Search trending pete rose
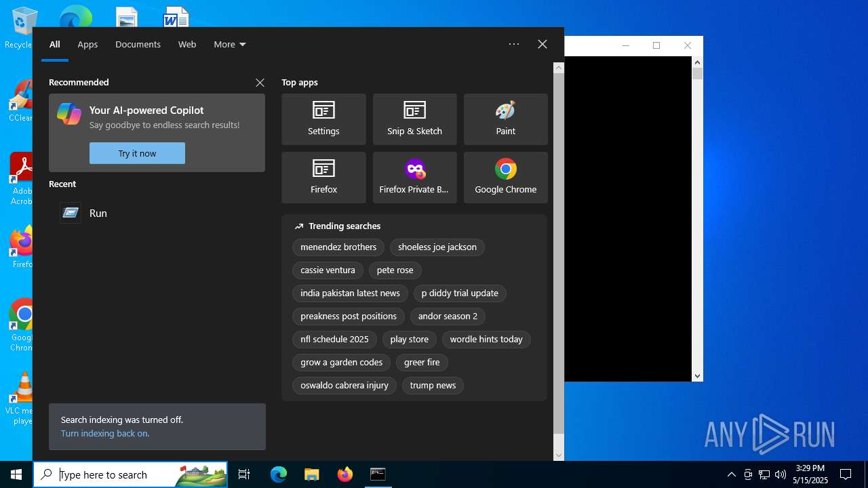This screenshot has width=868, height=488. [x=395, y=270]
